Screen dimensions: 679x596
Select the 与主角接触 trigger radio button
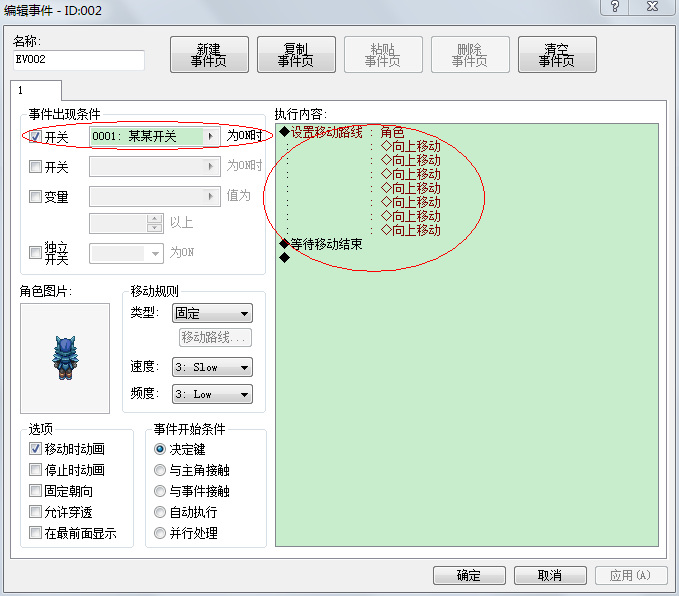coord(160,470)
